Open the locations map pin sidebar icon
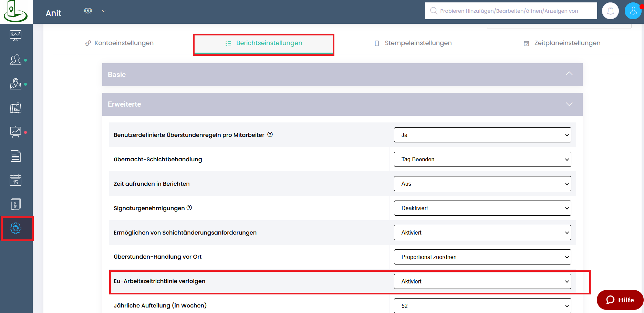Screen dimensions: 644x313 (15, 84)
